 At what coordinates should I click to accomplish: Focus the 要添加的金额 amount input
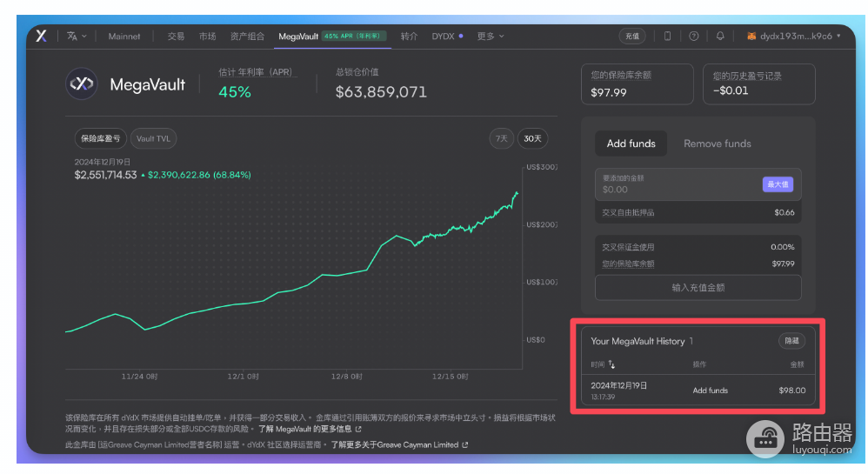[x=678, y=184]
